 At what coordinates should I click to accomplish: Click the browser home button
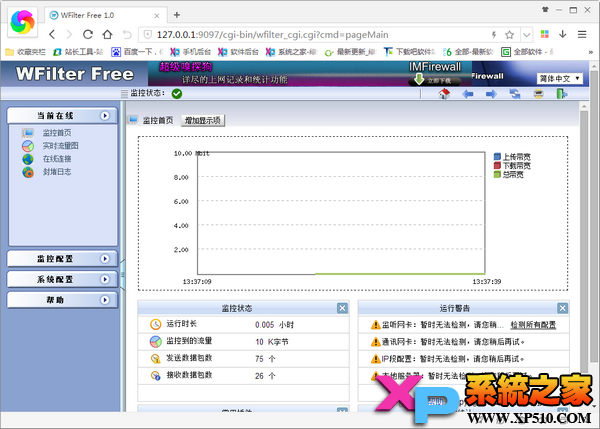pyautogui.click(x=108, y=34)
